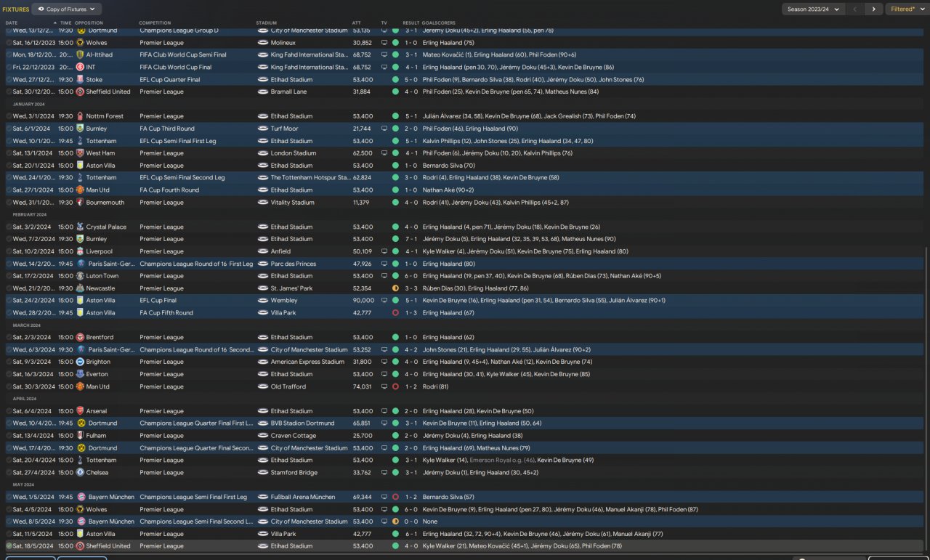Click the stadium icon beside Old Trafford
Viewport: 930px width, 560px height.
coord(263,386)
